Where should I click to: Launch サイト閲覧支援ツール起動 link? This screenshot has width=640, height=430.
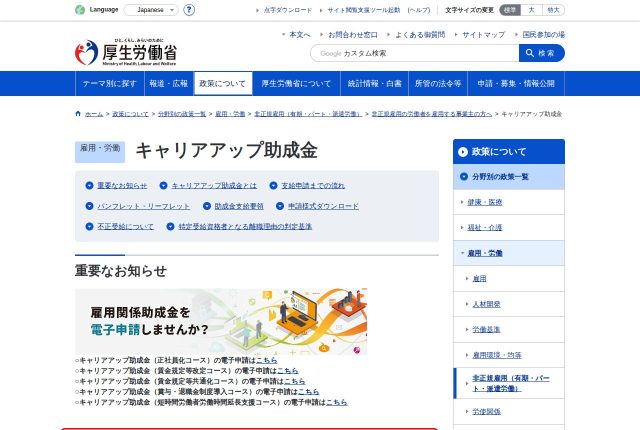point(364,10)
